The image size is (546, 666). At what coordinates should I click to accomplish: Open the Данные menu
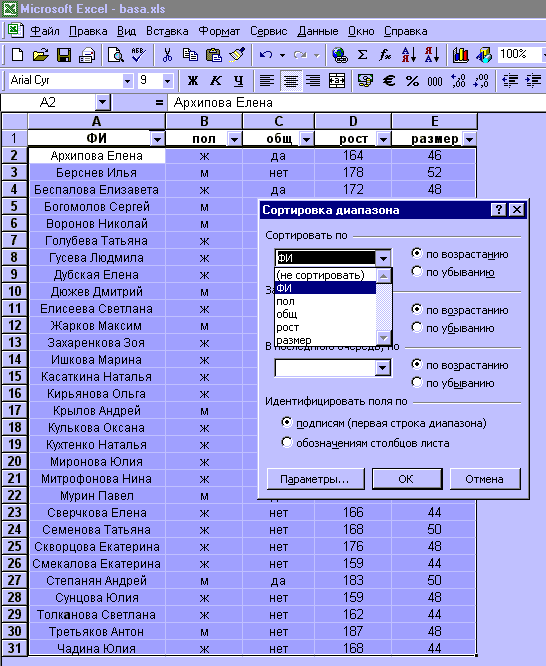pos(318,31)
